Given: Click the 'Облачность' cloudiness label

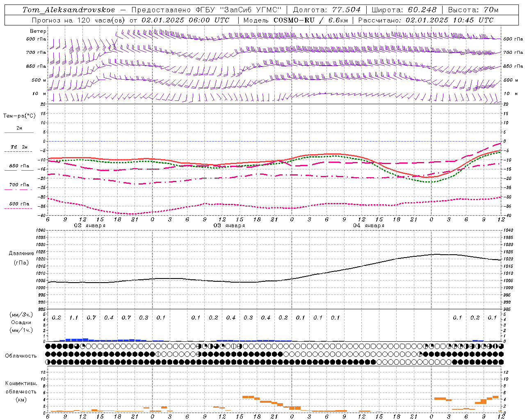Looking at the screenshot, I should 21,356.
